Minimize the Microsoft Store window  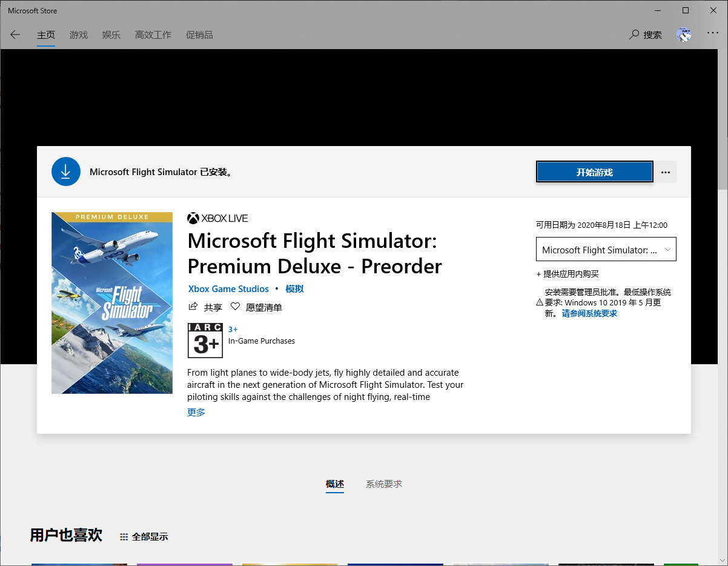click(658, 10)
